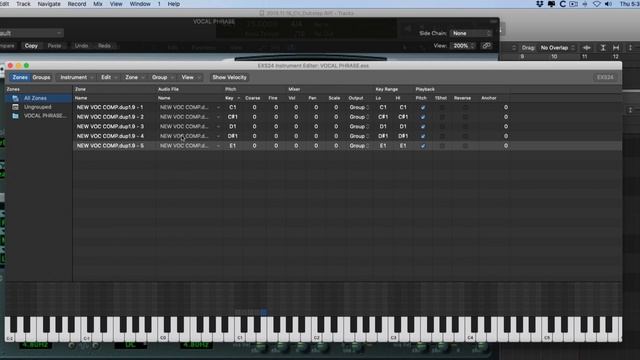Click Key value C#1 in Pitch column
Image resolution: width=640 pixels, height=360 pixels.
(233, 117)
